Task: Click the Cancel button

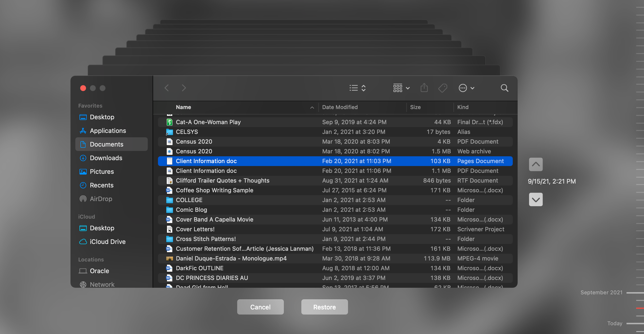Action: pos(260,307)
